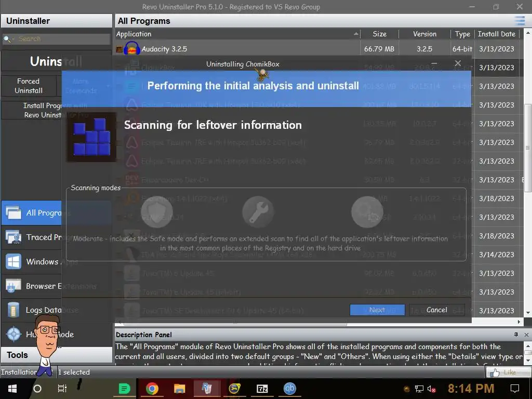Open 7-Zip from taskbar
The height and width of the screenshot is (399, 532).
click(262, 389)
